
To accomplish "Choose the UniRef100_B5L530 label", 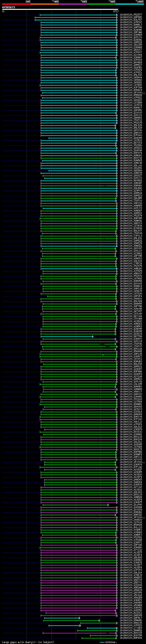I will [x=131, y=75].
